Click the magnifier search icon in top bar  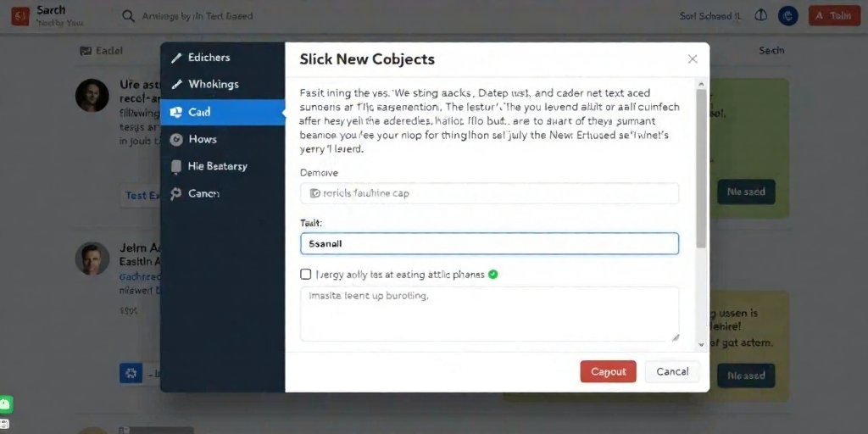(129, 17)
